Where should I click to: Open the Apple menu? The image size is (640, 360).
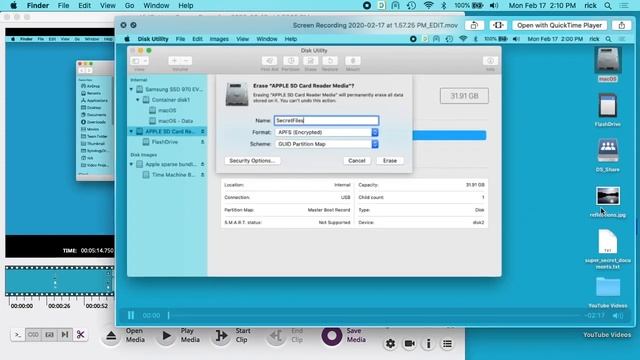(13, 6)
